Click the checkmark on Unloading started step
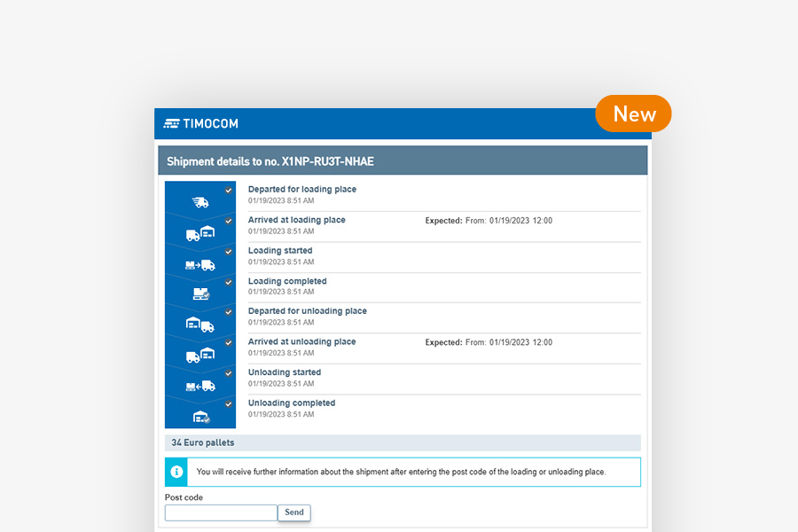 pyautogui.click(x=229, y=373)
